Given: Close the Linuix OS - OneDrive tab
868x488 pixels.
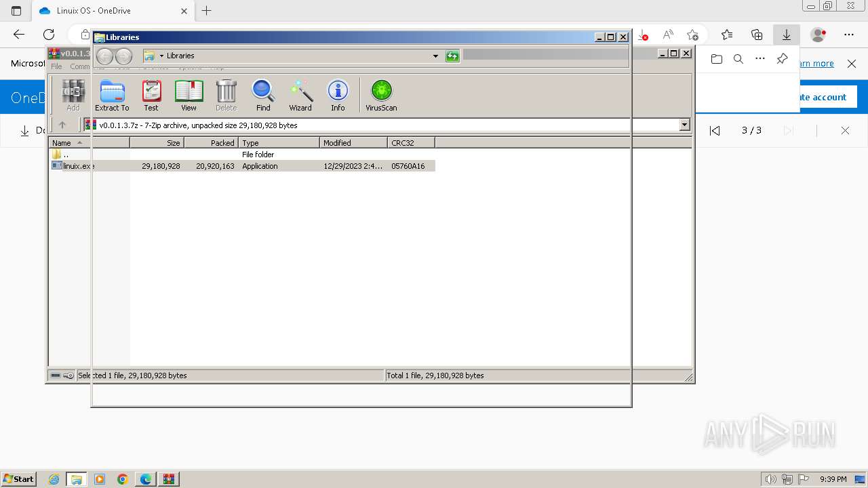Looking at the screenshot, I should 184,11.
